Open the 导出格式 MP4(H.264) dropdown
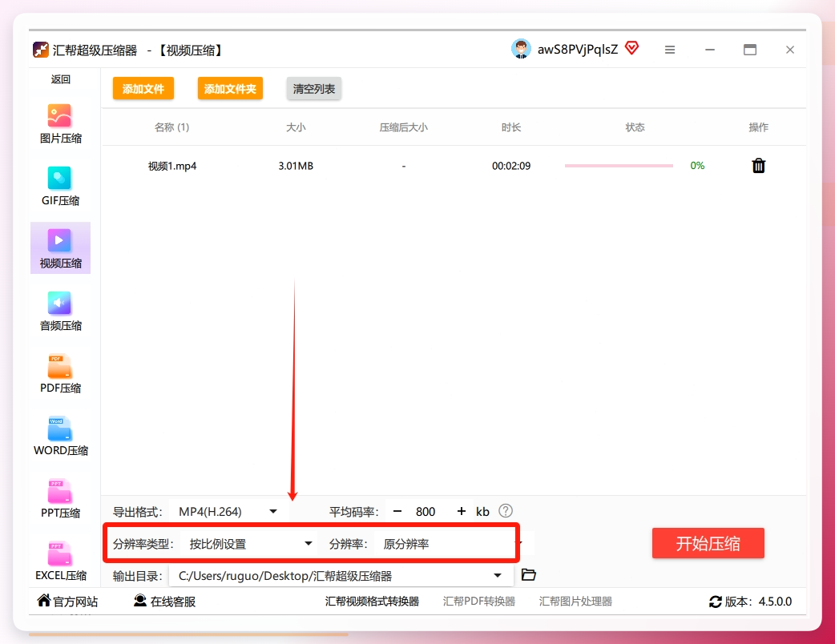 pos(229,512)
